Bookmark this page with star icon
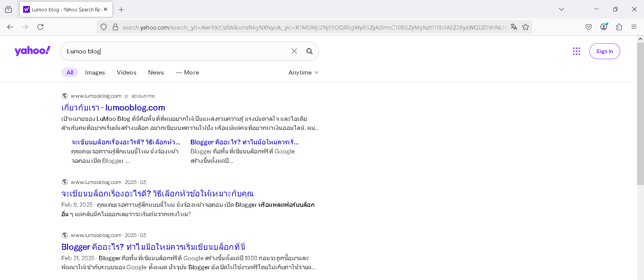 pos(526,27)
